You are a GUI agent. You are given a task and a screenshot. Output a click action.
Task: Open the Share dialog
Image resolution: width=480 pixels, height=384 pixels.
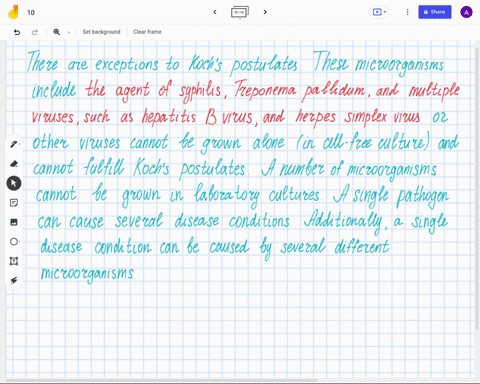(435, 12)
